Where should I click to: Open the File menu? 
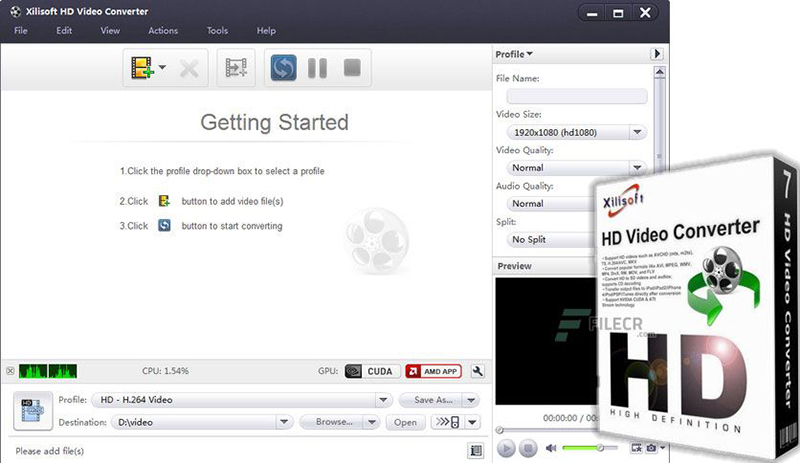21,31
